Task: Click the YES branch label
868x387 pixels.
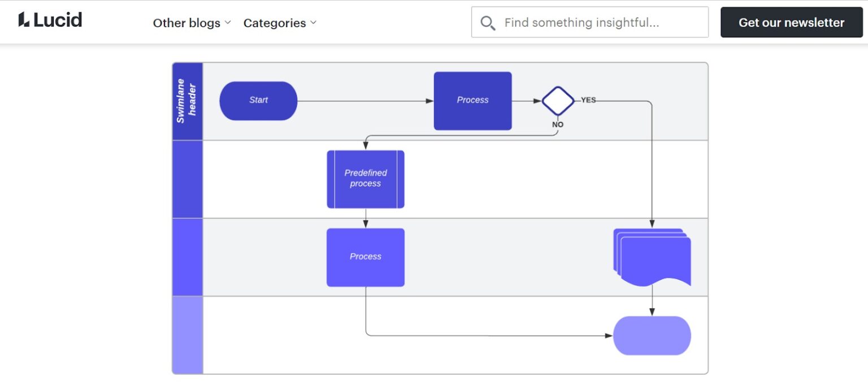Action: coord(588,100)
